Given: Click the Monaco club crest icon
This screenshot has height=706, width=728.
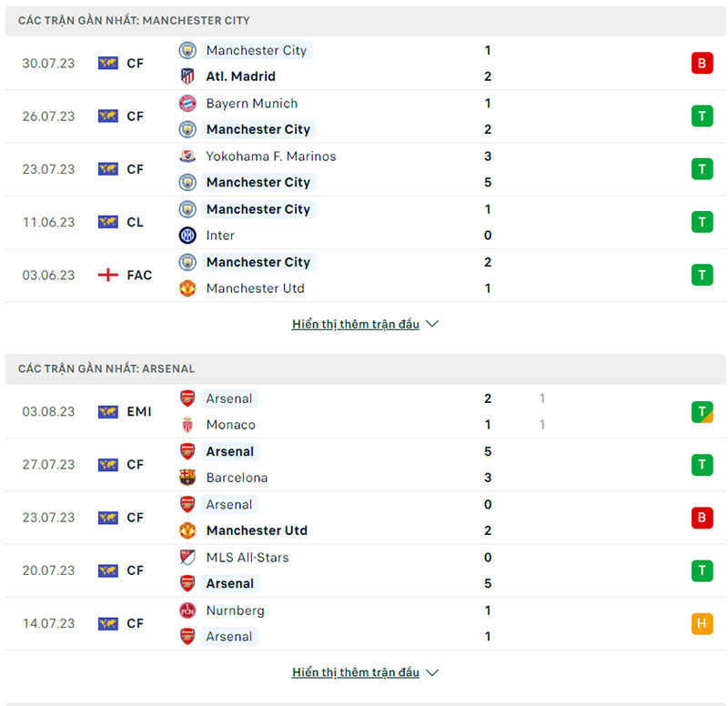Looking at the screenshot, I should pos(187,424).
